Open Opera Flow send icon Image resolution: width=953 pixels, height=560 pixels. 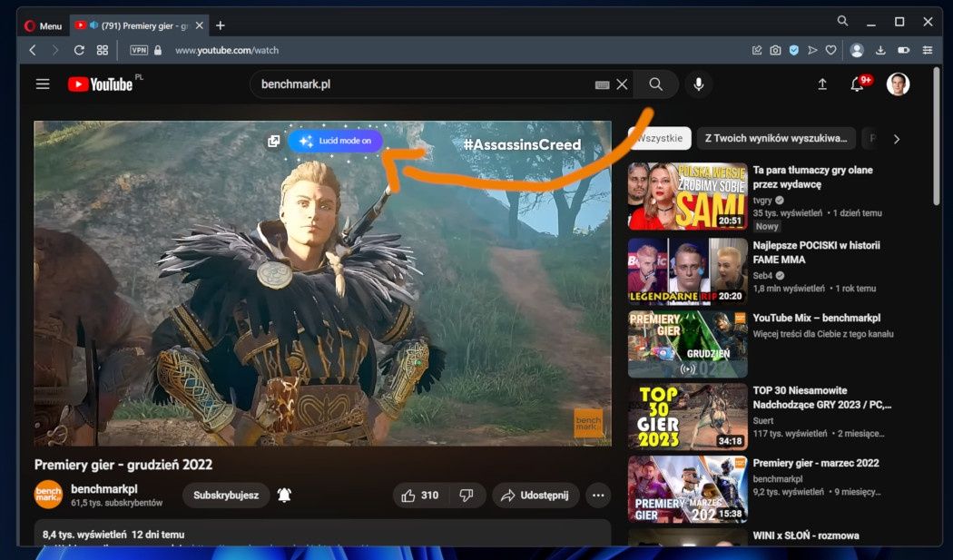point(812,51)
